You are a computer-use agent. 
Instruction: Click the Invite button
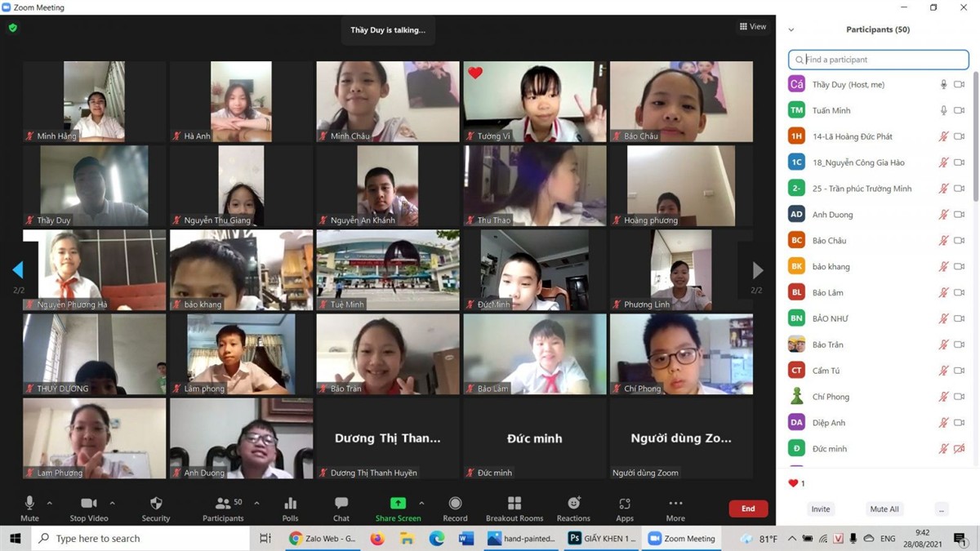(821, 509)
